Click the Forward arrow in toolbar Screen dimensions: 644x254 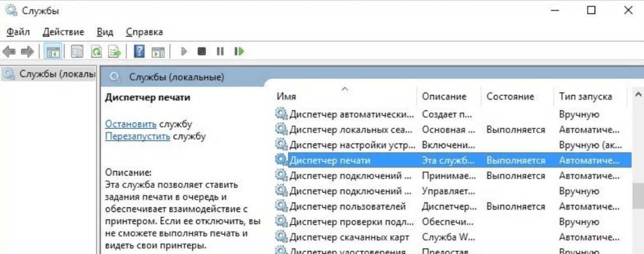click(27, 52)
